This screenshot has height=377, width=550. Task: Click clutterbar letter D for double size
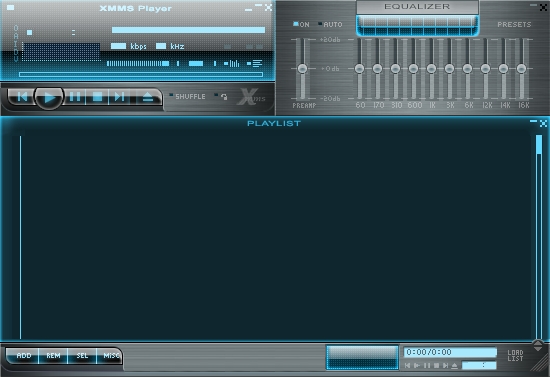16,51
